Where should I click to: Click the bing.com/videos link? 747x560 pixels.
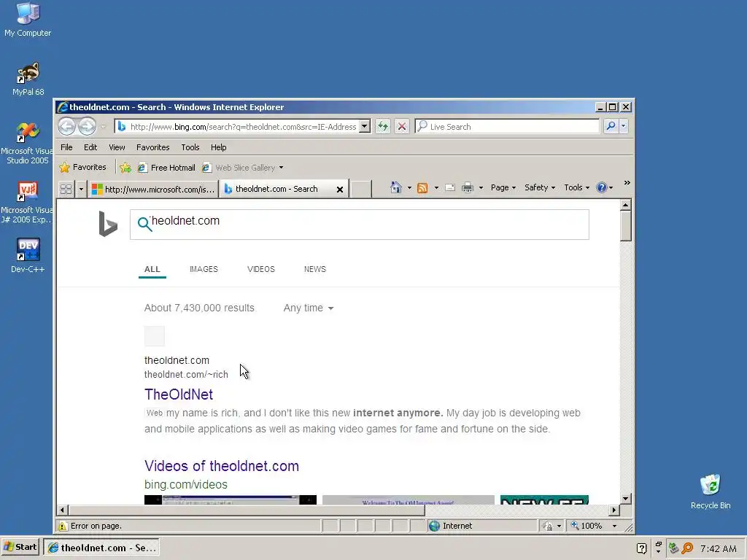tap(186, 484)
